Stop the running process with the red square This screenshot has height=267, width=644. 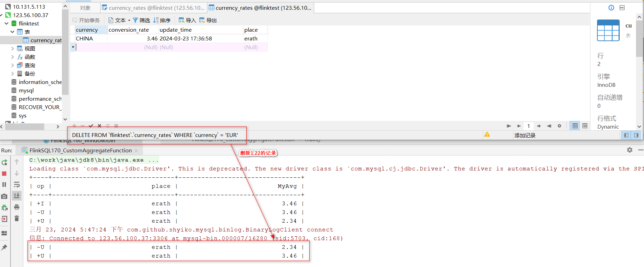pyautogui.click(x=4, y=174)
